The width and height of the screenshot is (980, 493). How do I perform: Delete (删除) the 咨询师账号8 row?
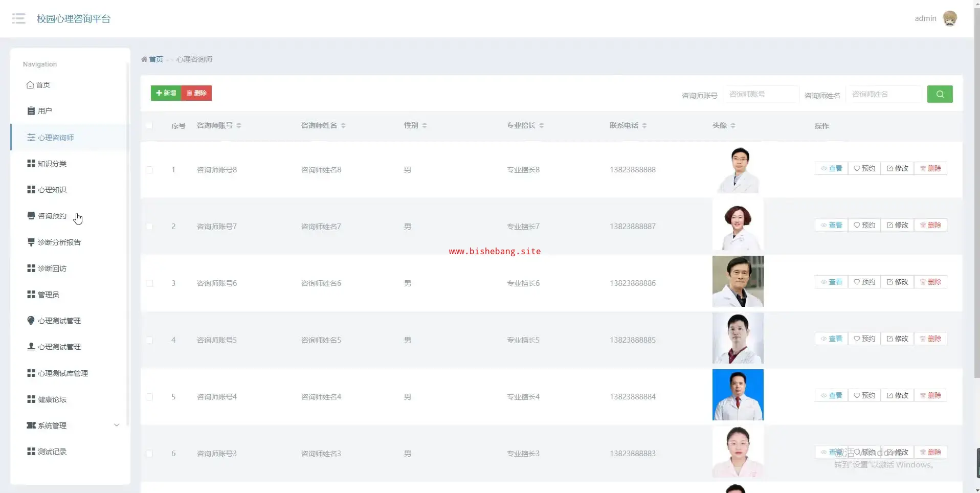pos(930,168)
